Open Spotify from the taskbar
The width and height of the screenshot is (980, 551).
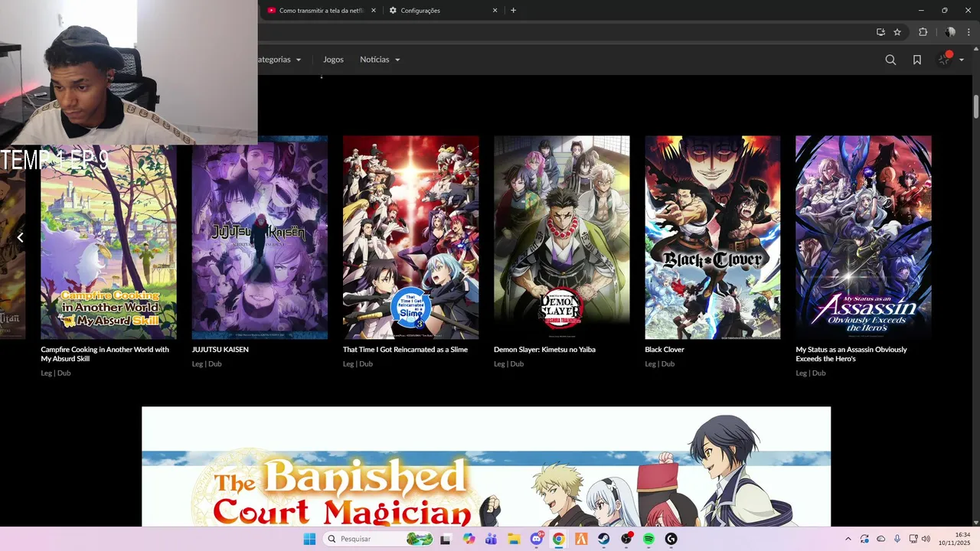pyautogui.click(x=649, y=539)
